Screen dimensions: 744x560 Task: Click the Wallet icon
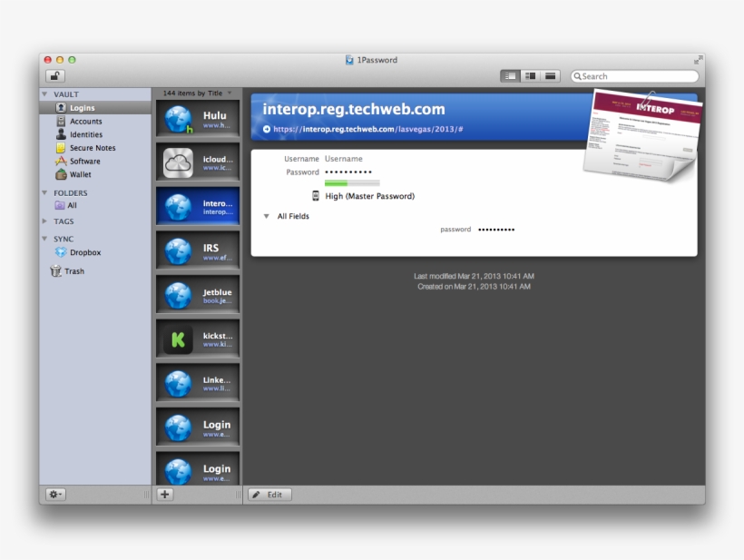point(61,174)
